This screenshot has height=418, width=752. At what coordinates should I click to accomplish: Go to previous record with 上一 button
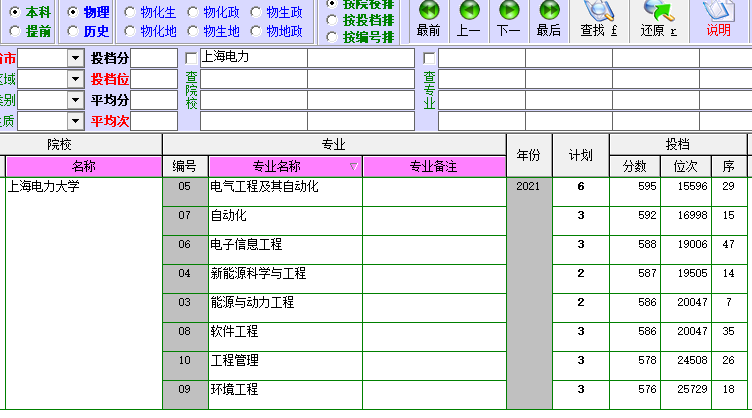pyautogui.click(x=469, y=20)
